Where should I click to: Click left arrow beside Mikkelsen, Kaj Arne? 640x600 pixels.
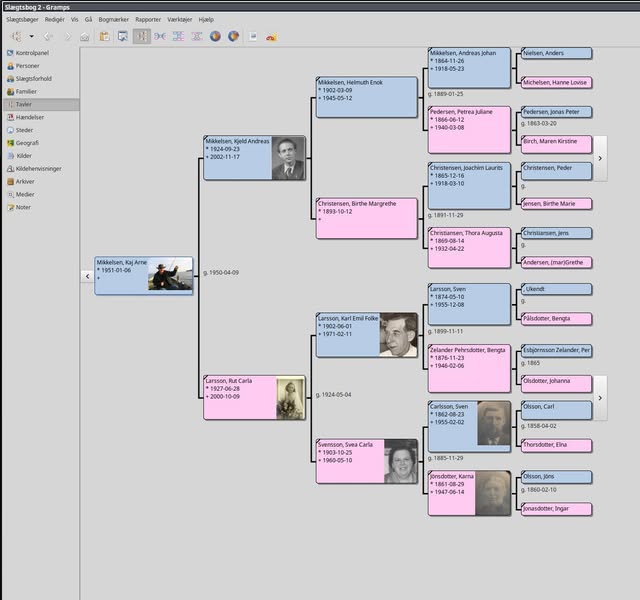coord(87,276)
